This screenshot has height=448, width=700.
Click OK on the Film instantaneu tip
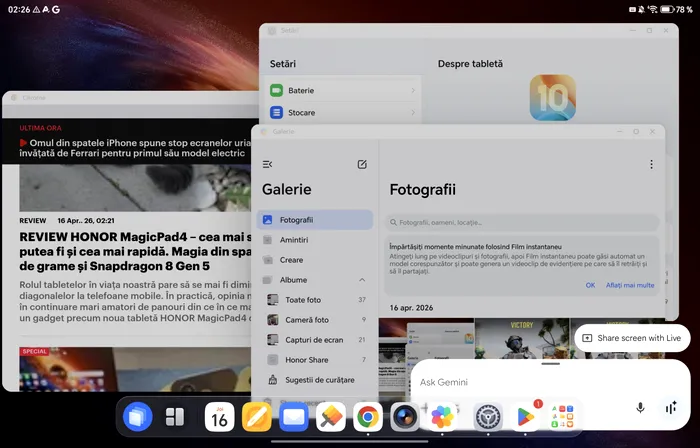590,286
